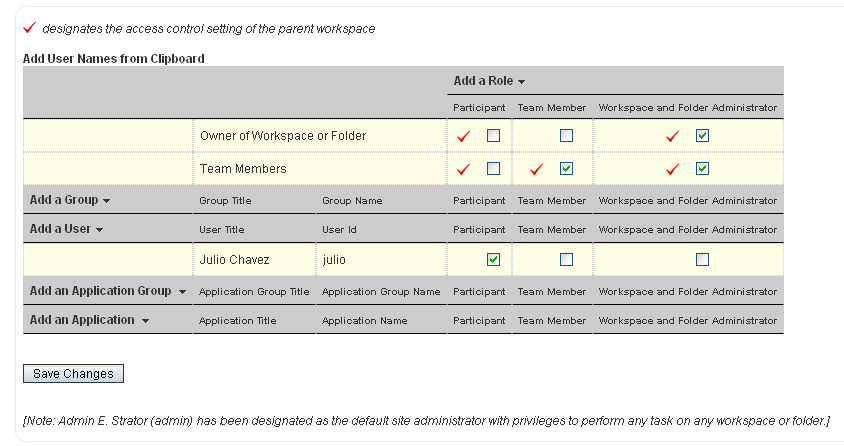
Task: Uncheck Participant role for Julio Chavez
Action: click(493, 259)
